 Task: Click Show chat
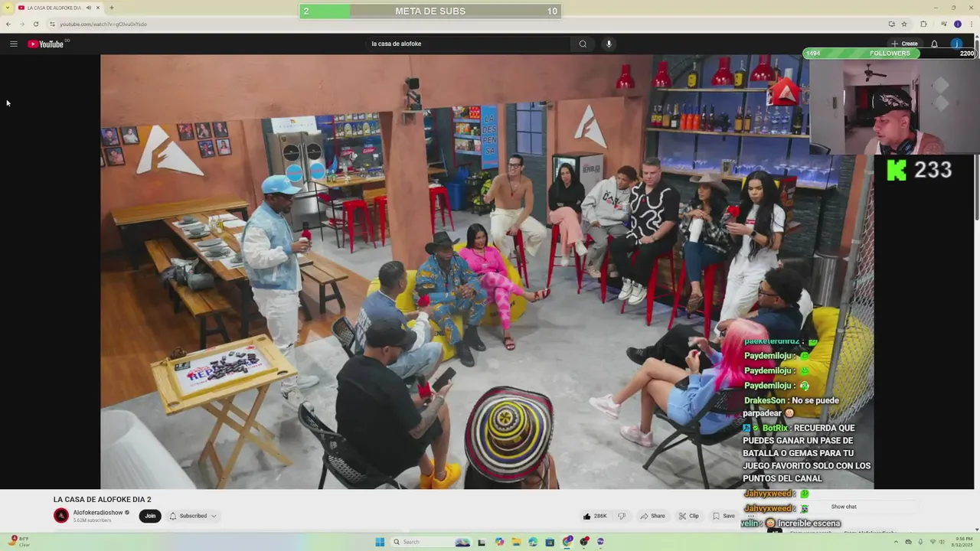coord(844,507)
